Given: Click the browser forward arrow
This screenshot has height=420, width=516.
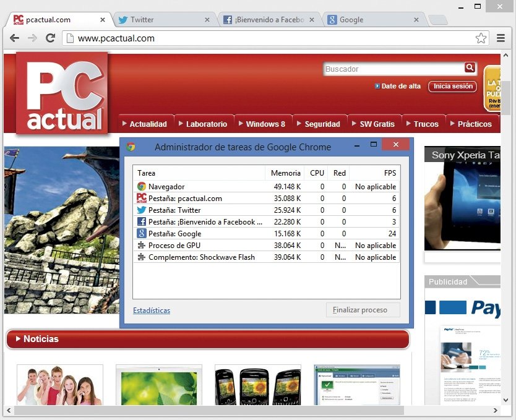Looking at the screenshot, I should [x=32, y=38].
